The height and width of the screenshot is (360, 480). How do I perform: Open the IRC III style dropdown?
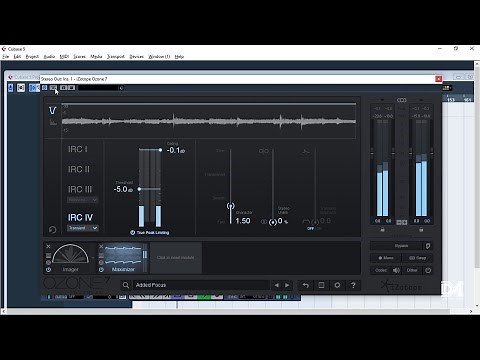click(83, 200)
